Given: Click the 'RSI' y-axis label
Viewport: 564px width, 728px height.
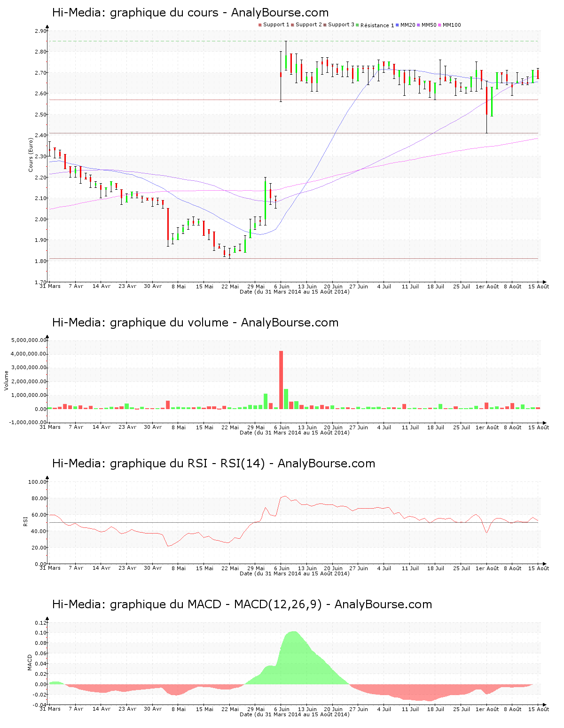Looking at the screenshot, I should 25,521.
